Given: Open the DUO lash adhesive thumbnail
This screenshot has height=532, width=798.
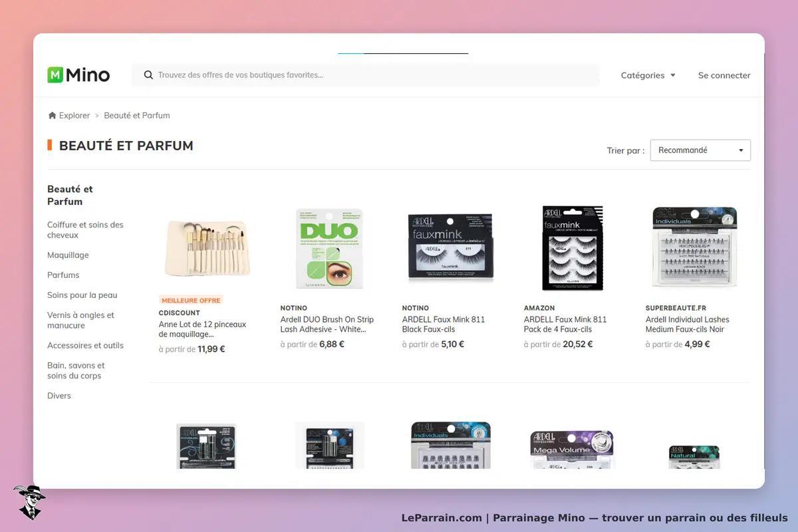Looking at the screenshot, I should 329,249.
